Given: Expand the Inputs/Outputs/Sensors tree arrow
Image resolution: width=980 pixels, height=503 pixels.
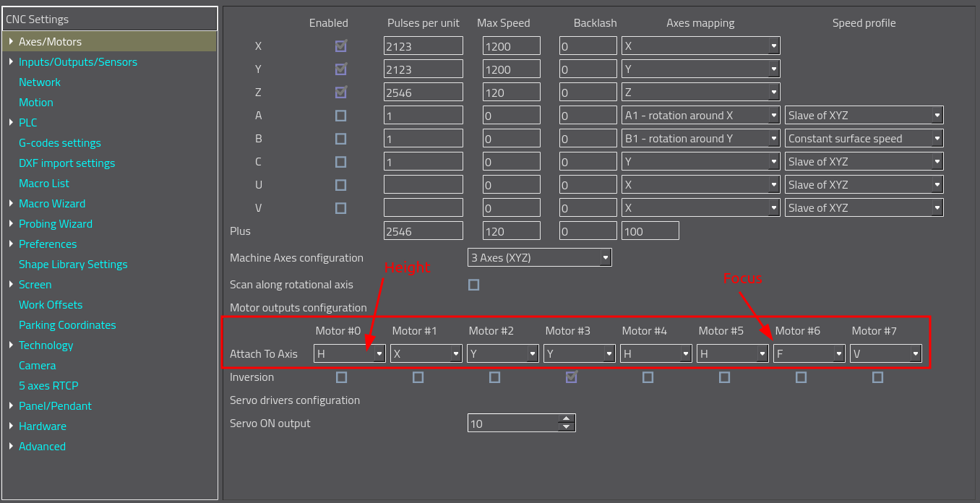Looking at the screenshot, I should coord(11,62).
